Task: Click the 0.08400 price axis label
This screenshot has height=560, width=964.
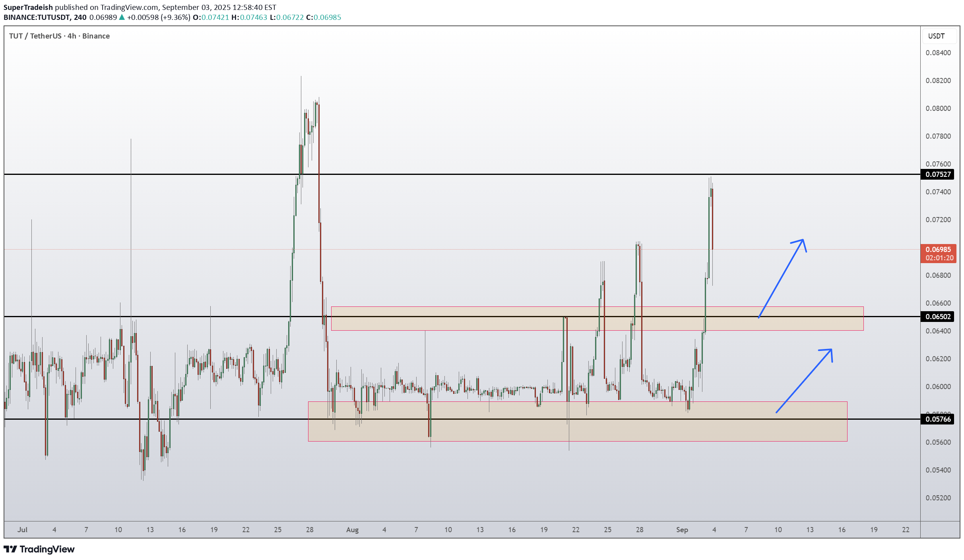Action: (938, 52)
